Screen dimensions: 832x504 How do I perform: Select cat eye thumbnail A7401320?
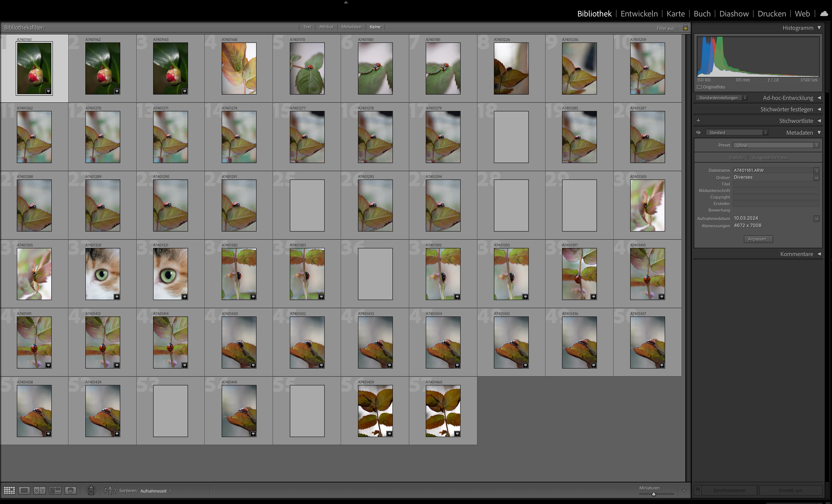(x=103, y=274)
